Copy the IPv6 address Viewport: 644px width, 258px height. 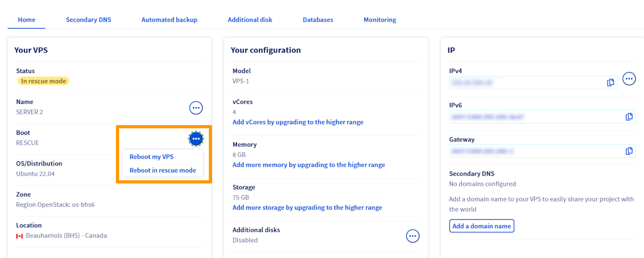click(x=629, y=117)
